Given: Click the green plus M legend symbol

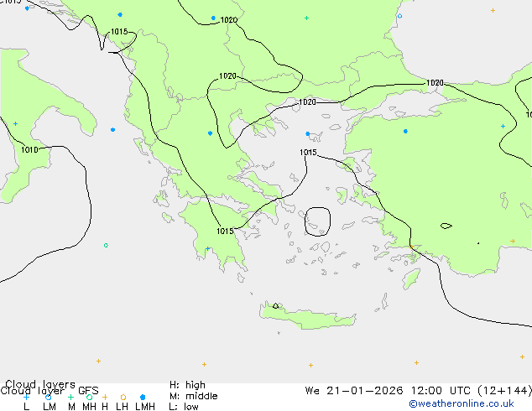Looking at the screenshot, I should [x=70, y=397].
